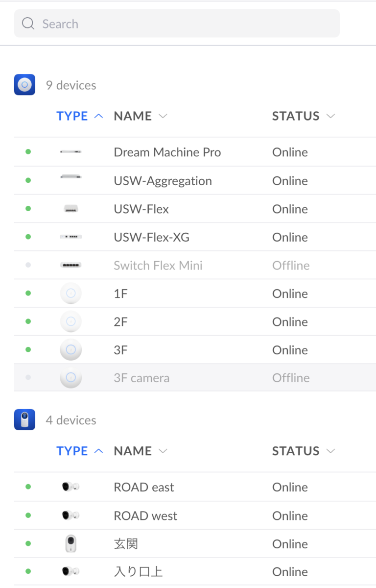The width and height of the screenshot is (376, 588).
Task: Click the USW-Flex switch icon
Action: tap(71, 209)
